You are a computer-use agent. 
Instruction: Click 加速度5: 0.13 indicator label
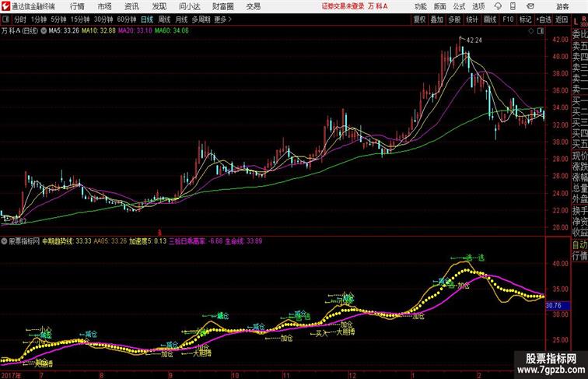click(x=148, y=241)
